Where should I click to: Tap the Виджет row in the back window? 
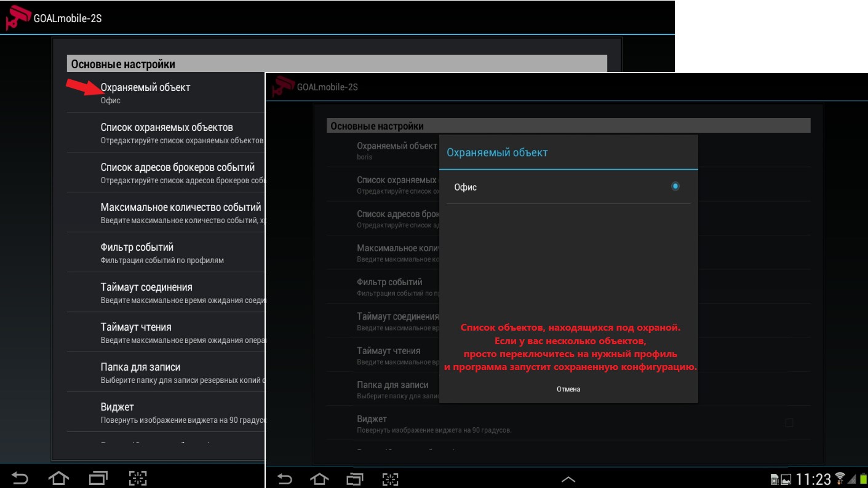point(166,412)
